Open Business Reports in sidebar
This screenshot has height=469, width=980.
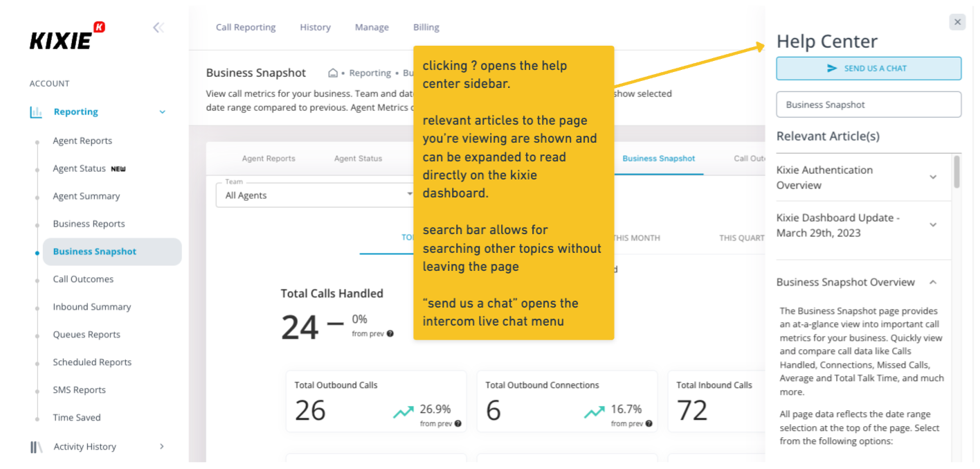[x=89, y=224]
